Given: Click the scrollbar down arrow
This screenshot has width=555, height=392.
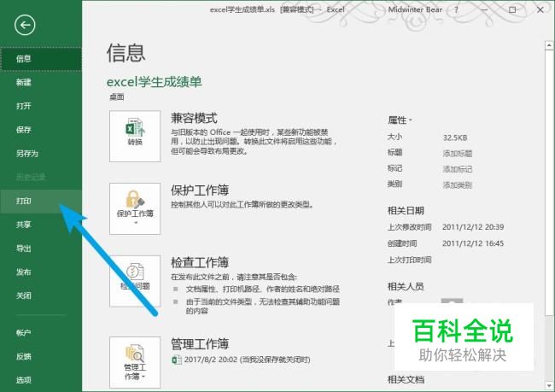Looking at the screenshot, I should tap(549, 385).
